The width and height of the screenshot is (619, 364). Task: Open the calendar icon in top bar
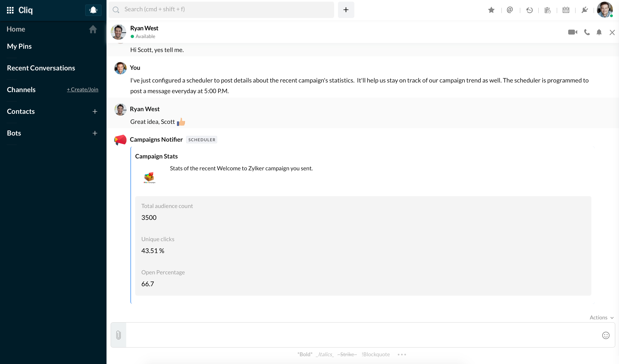566,10
